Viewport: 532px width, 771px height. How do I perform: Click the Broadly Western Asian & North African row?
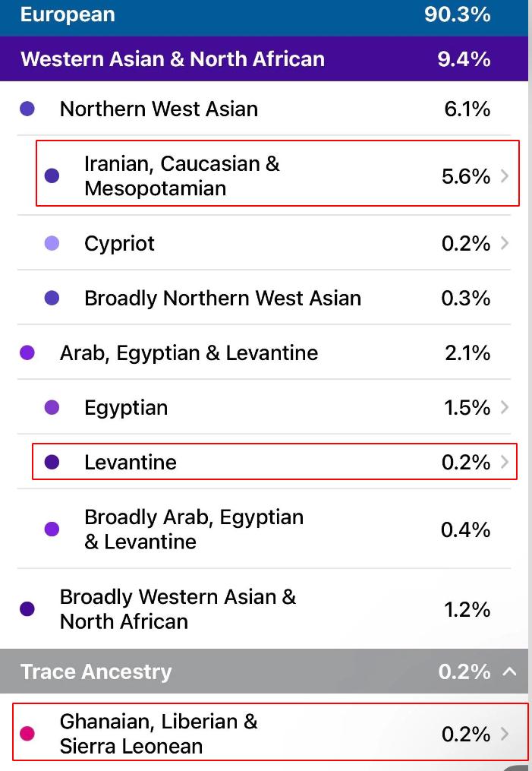click(178, 609)
